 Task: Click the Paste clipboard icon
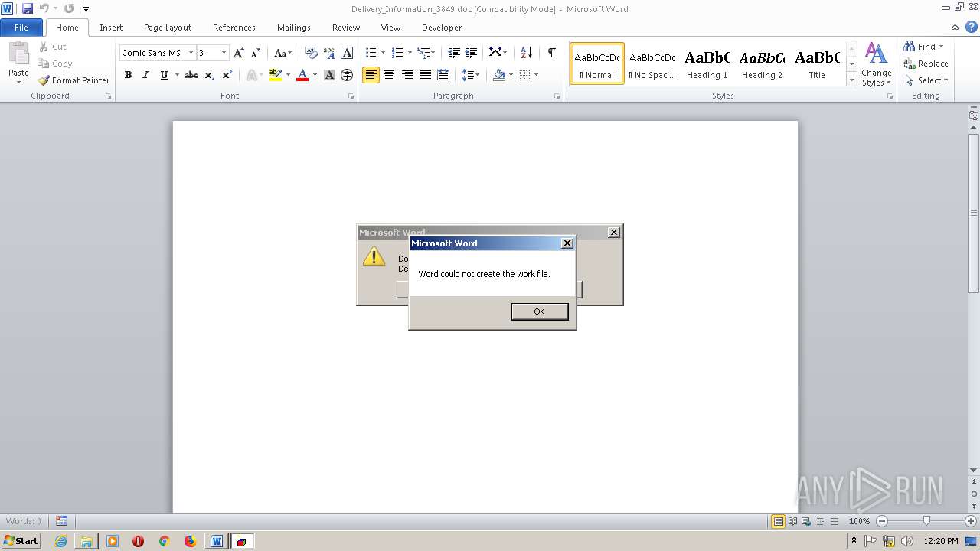coord(18,54)
